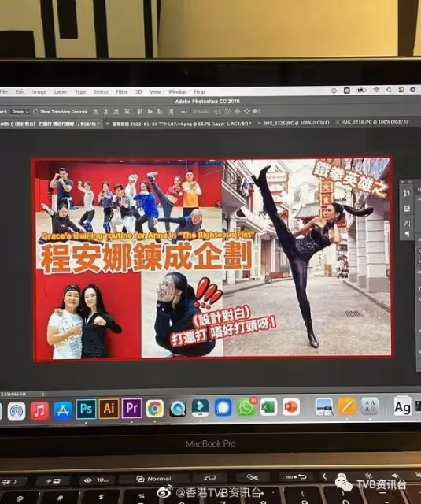421x504 pixels.
Task: Open the Group auto-select dropdown
Action: click(x=20, y=112)
